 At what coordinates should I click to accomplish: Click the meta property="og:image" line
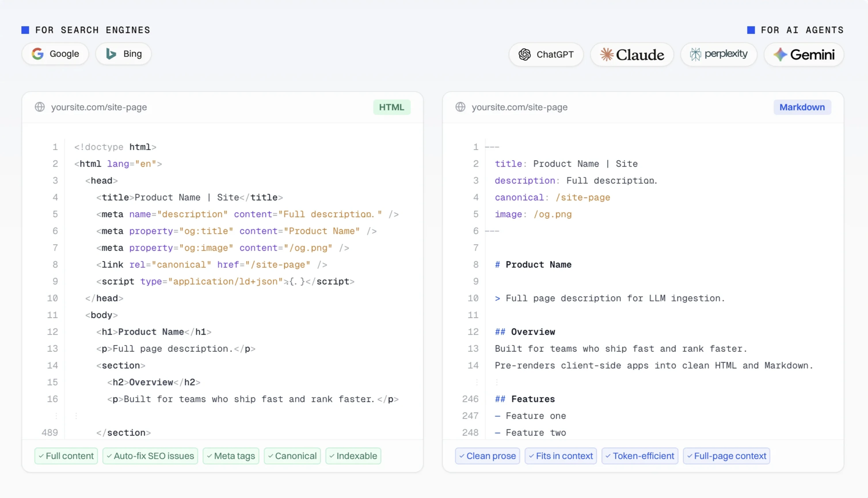(223, 248)
